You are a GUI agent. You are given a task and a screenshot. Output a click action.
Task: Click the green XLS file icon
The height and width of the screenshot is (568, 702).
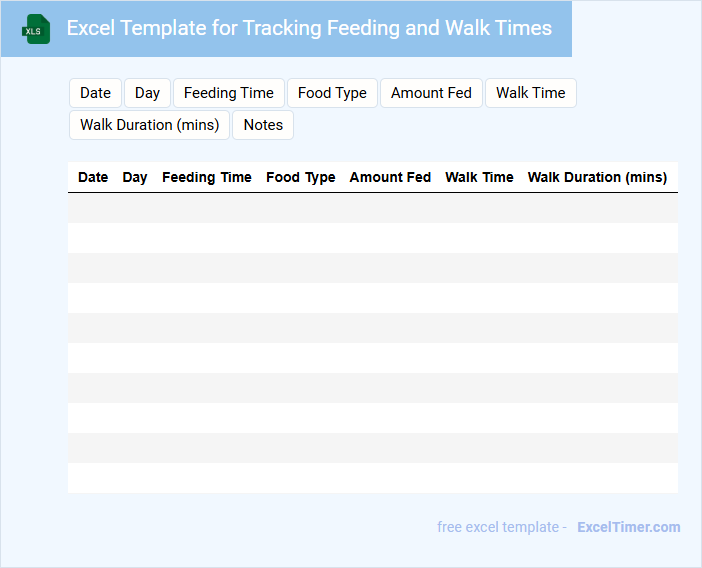point(37,29)
